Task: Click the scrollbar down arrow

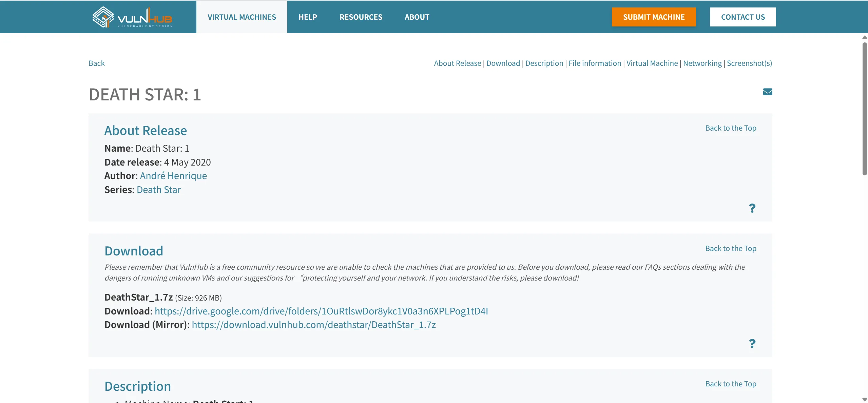Action: [x=865, y=400]
